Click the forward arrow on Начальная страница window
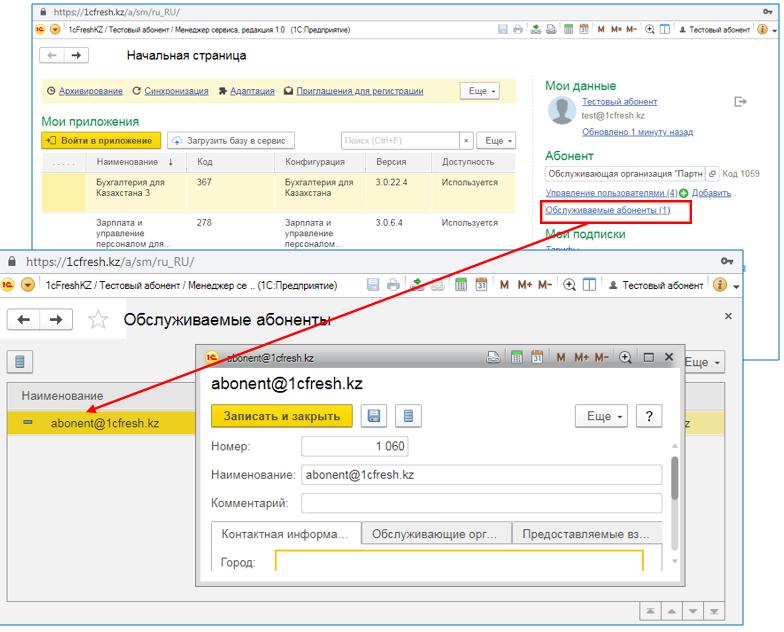 click(x=76, y=55)
